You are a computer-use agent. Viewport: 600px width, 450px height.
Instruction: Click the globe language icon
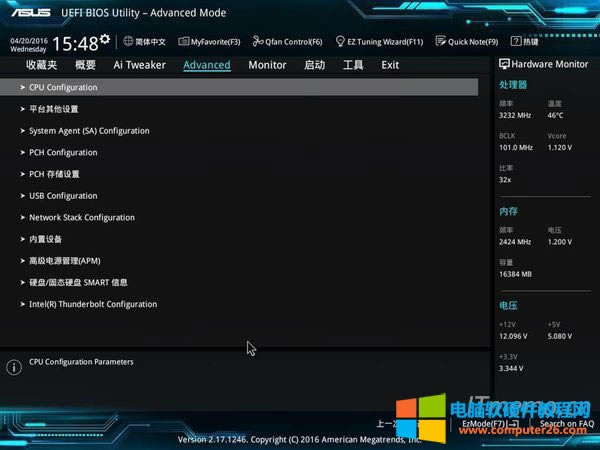pos(128,41)
